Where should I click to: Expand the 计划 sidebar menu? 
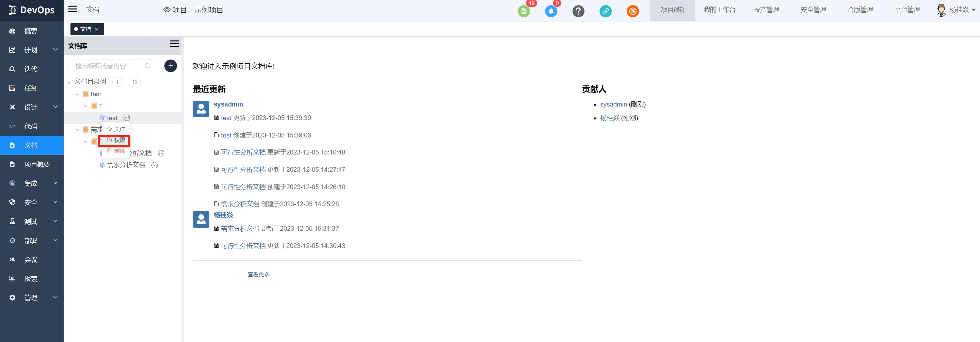(32, 50)
